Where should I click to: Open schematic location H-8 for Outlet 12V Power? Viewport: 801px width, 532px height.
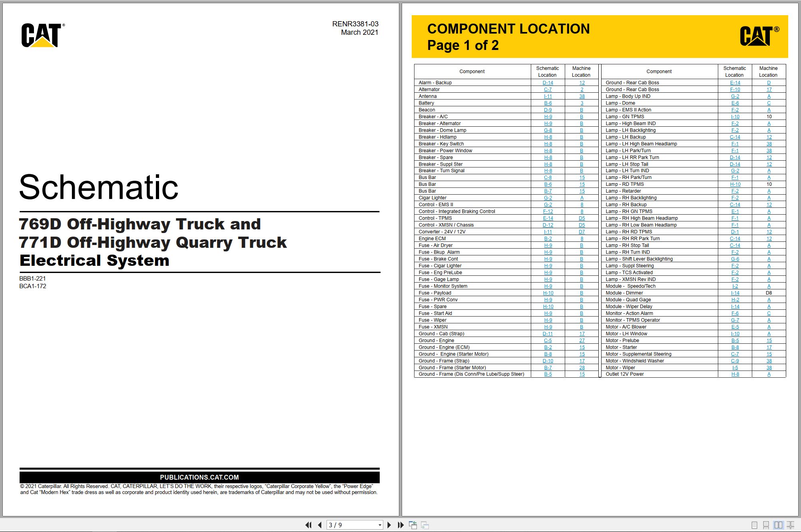735,375
